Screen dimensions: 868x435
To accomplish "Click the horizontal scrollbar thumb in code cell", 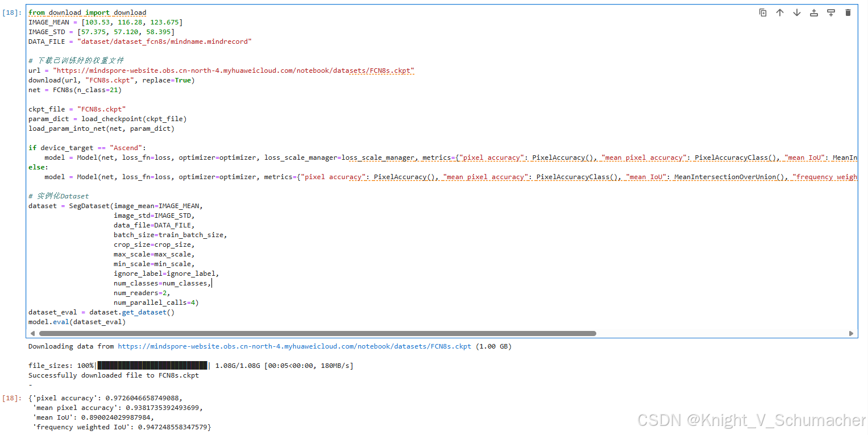I will (x=317, y=333).
